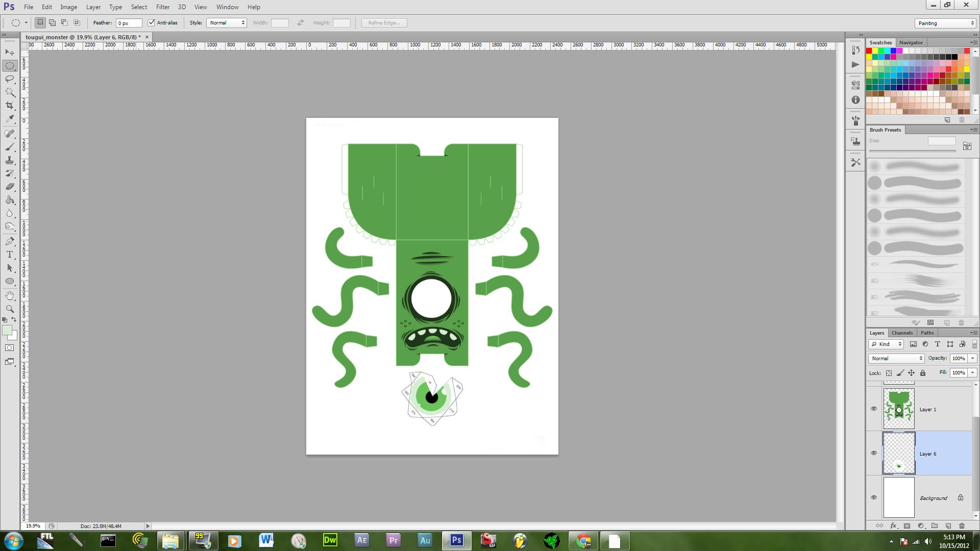Open the tool preset picker arrow

pyautogui.click(x=26, y=23)
